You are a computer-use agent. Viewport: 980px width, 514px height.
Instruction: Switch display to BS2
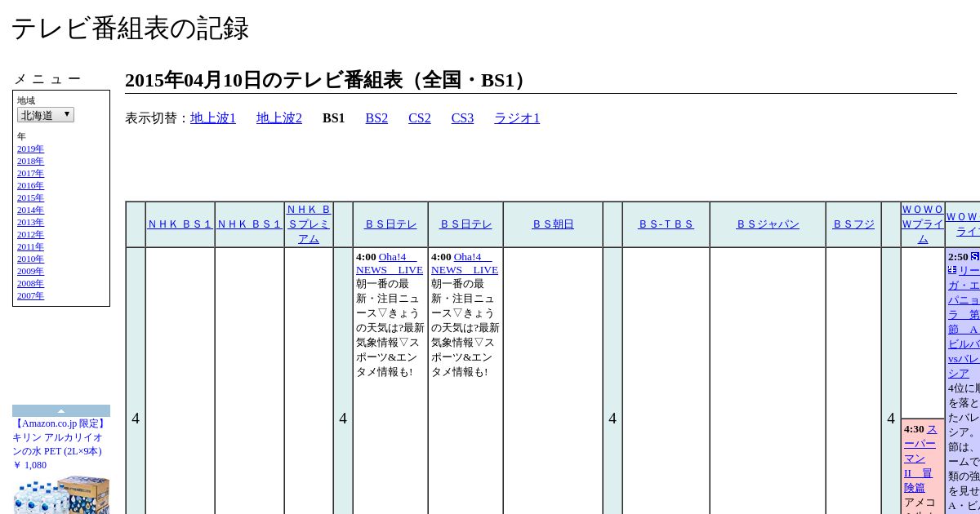[x=376, y=118]
